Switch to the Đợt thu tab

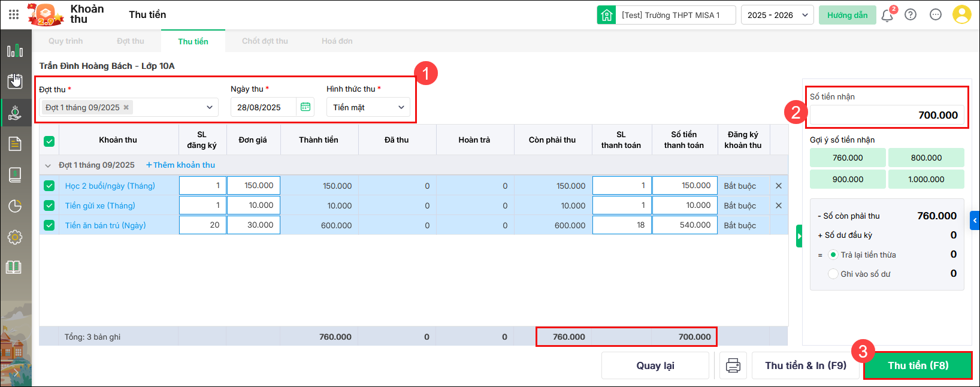[x=131, y=41]
